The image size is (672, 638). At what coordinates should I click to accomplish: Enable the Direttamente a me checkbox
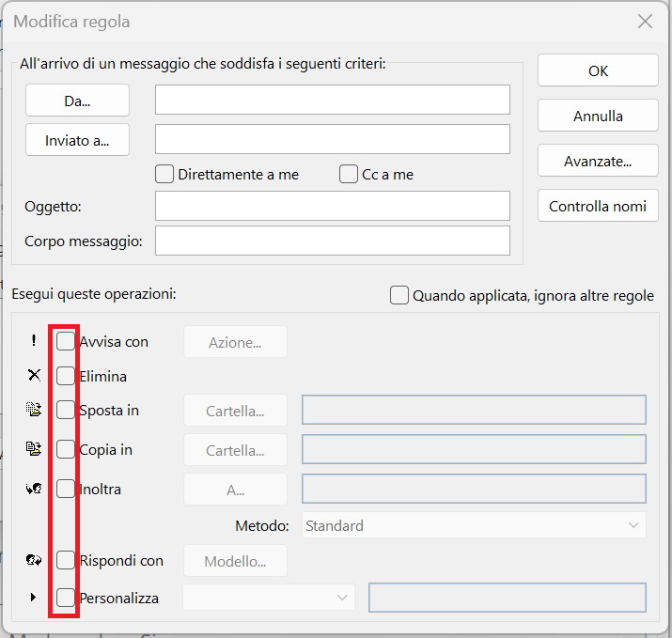164,174
